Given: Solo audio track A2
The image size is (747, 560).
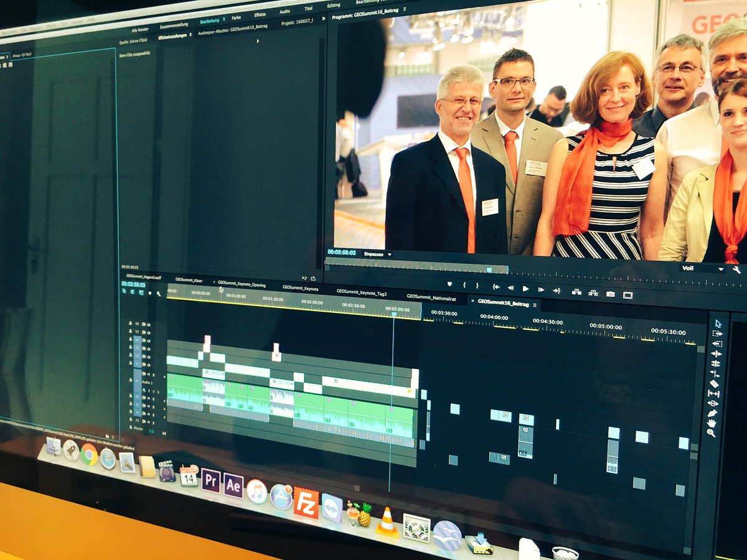Looking at the screenshot, I should (153, 399).
